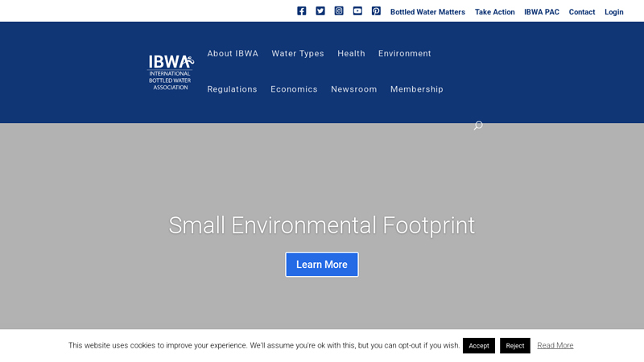Open the IBWA Facebook page icon
Image resolution: width=644 pixels, height=362 pixels.
pyautogui.click(x=301, y=11)
